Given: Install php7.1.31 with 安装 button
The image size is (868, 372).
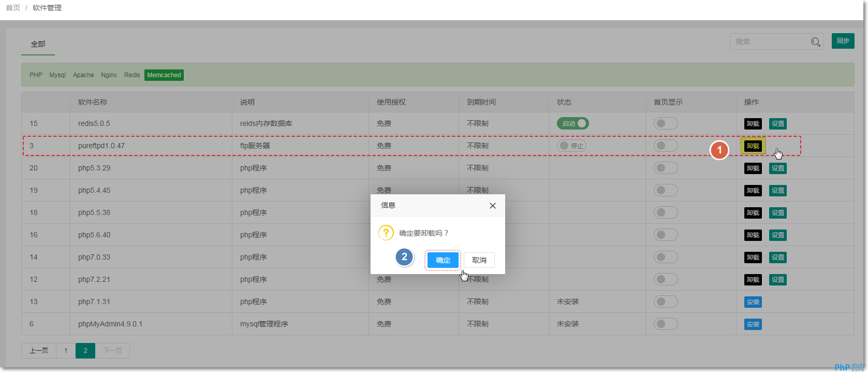Looking at the screenshot, I should 753,302.
